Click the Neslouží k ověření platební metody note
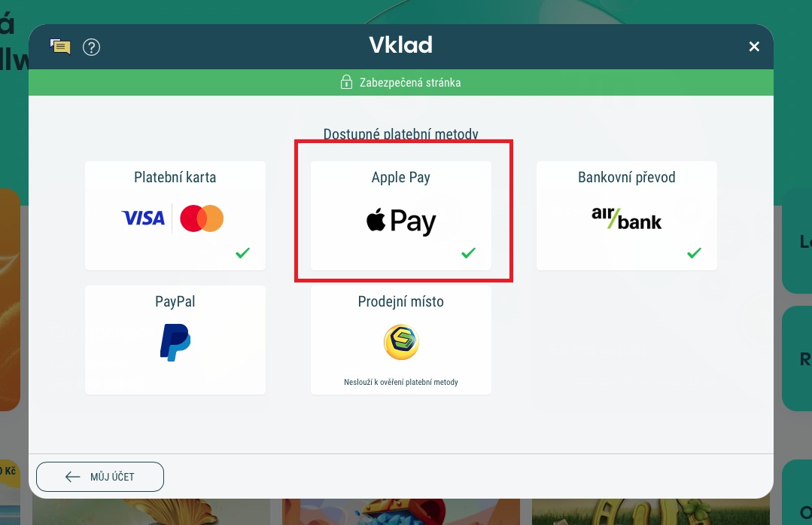The height and width of the screenshot is (525, 812). point(401,382)
